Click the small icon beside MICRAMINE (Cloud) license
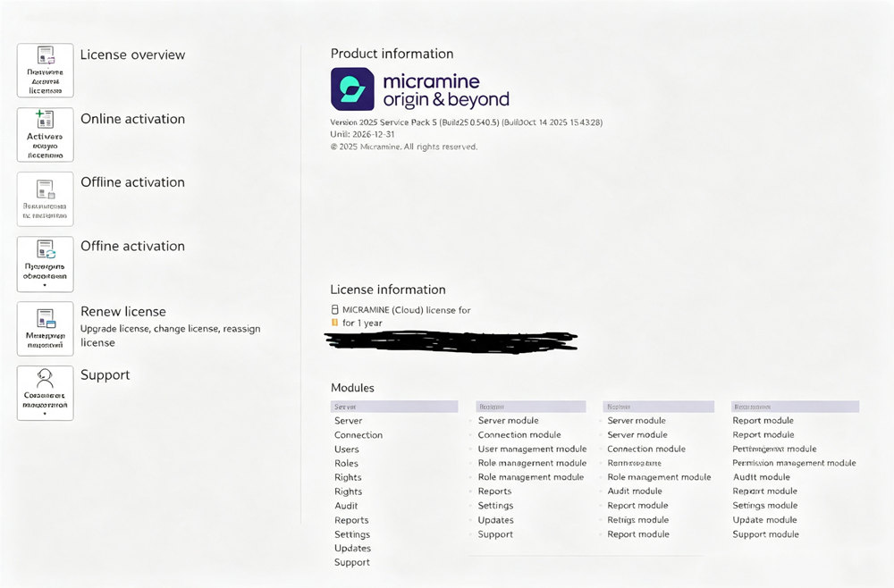 click(334, 310)
